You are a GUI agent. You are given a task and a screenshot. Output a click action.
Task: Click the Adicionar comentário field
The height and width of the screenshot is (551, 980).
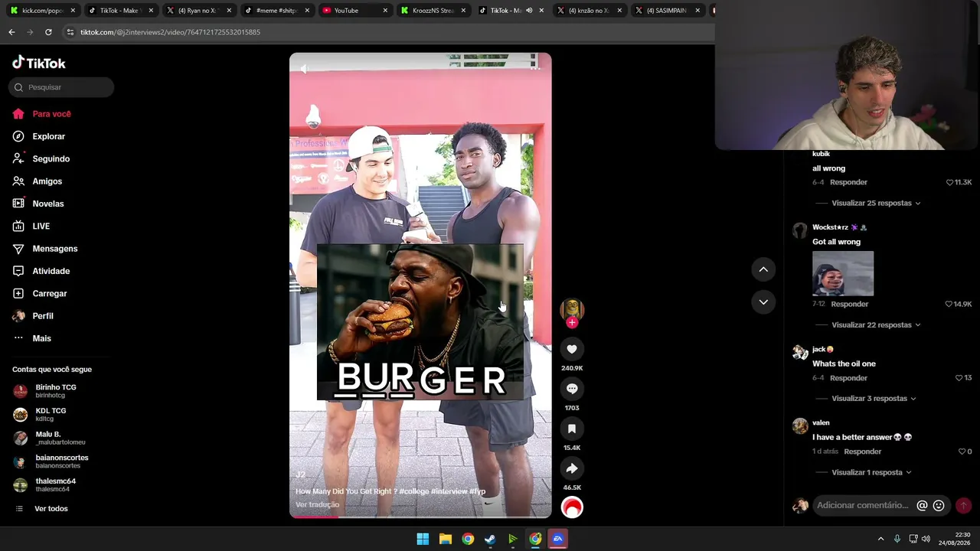862,505
